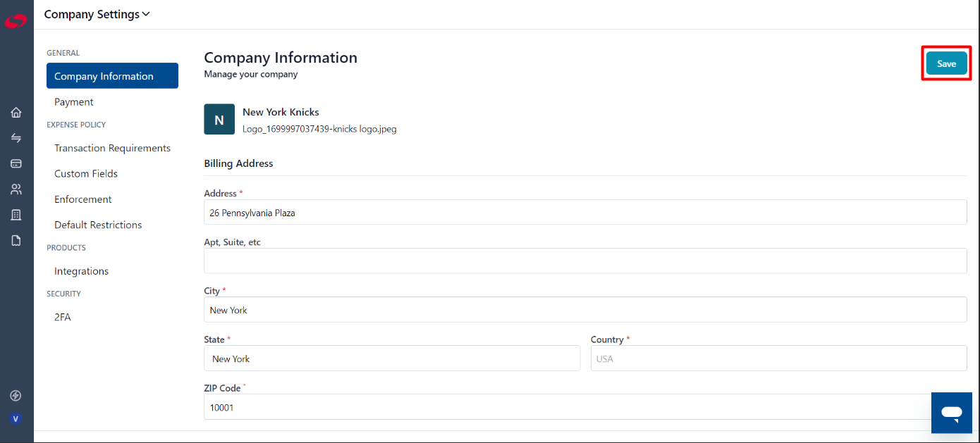Click the Manage your company subtitle
Screen dimensions: 980x443
pyautogui.click(x=251, y=74)
